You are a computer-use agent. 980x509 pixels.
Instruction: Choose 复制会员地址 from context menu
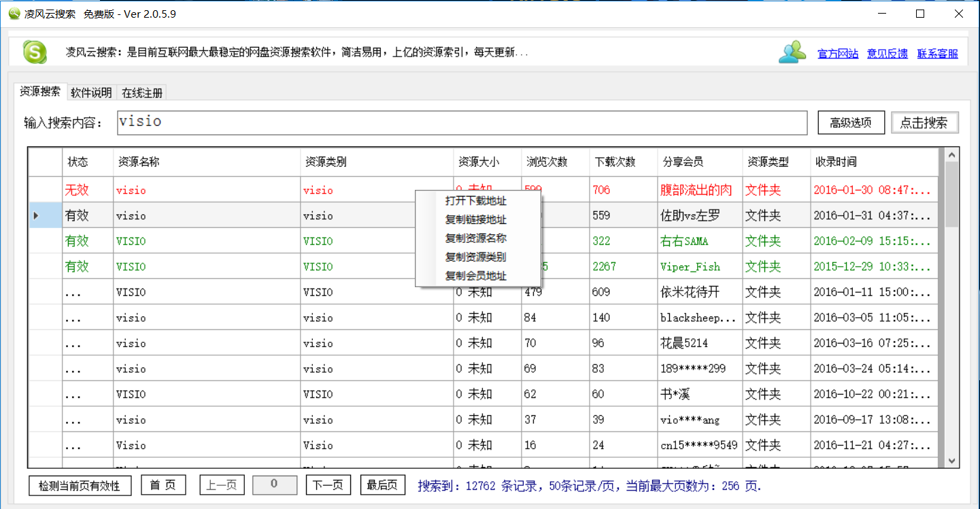479,276
